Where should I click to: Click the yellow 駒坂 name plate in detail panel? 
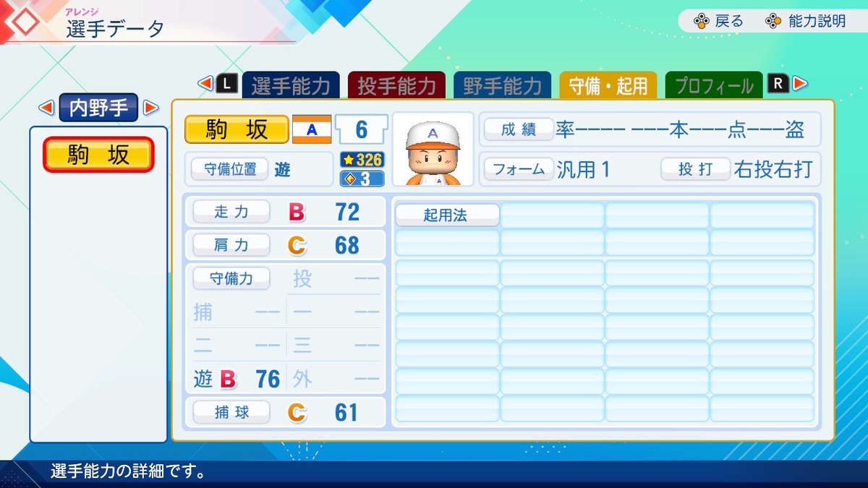tap(237, 129)
